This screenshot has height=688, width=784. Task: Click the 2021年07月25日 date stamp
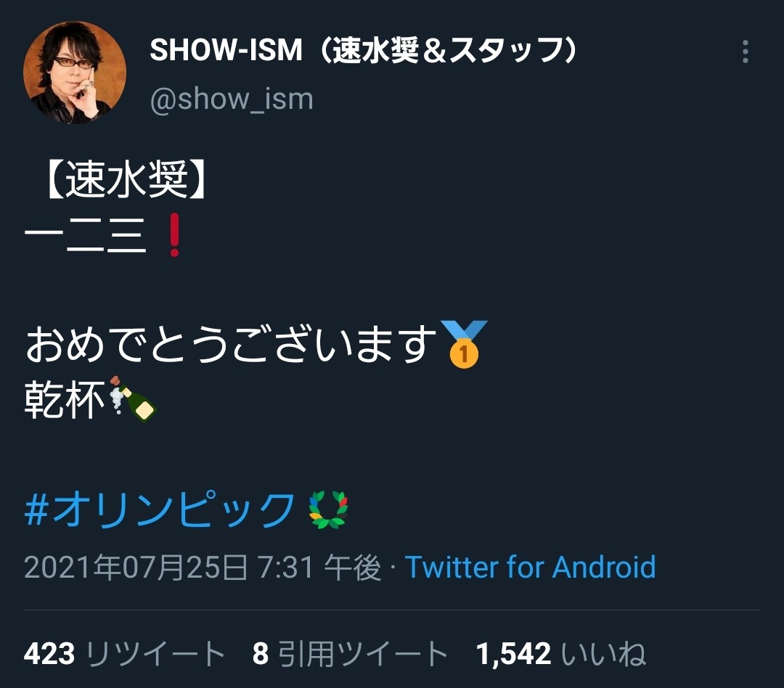[136, 568]
